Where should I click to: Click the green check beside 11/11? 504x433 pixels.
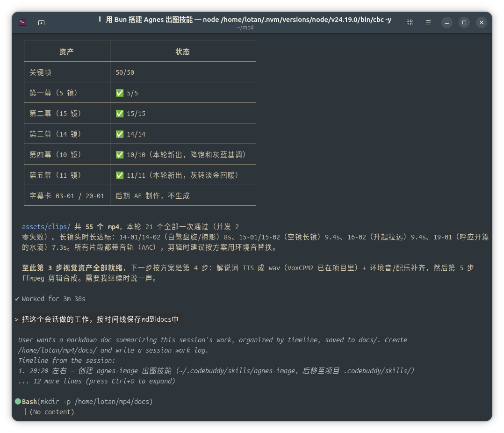pyautogui.click(x=120, y=175)
